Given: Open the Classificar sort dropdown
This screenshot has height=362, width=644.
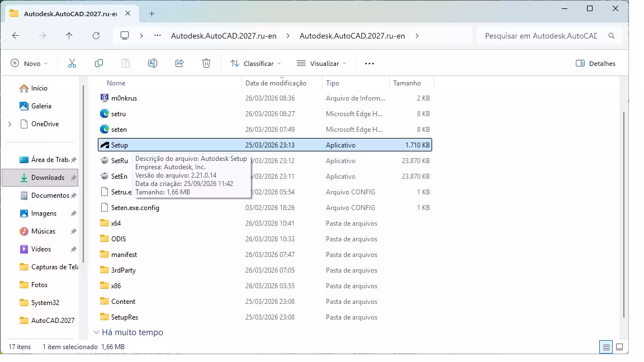Looking at the screenshot, I should (255, 63).
